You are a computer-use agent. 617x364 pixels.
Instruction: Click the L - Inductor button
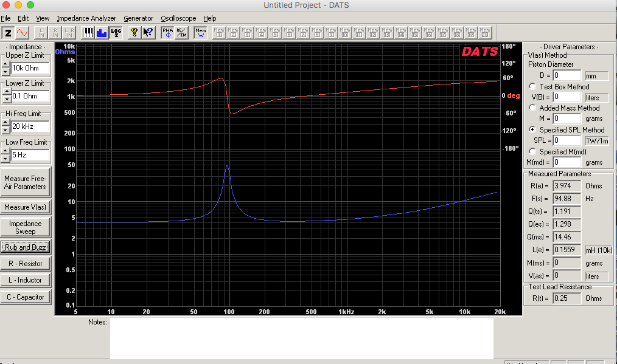pyautogui.click(x=26, y=280)
